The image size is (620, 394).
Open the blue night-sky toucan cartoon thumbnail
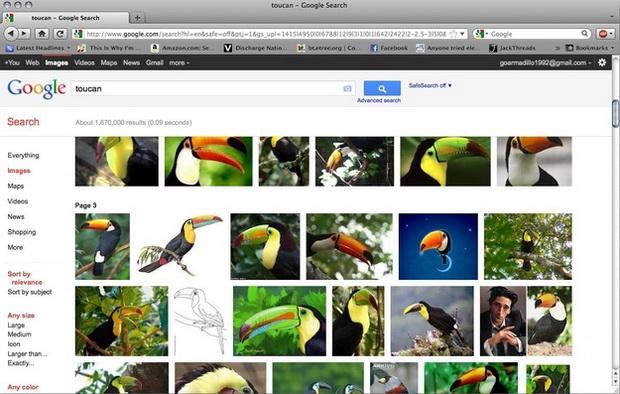click(438, 246)
